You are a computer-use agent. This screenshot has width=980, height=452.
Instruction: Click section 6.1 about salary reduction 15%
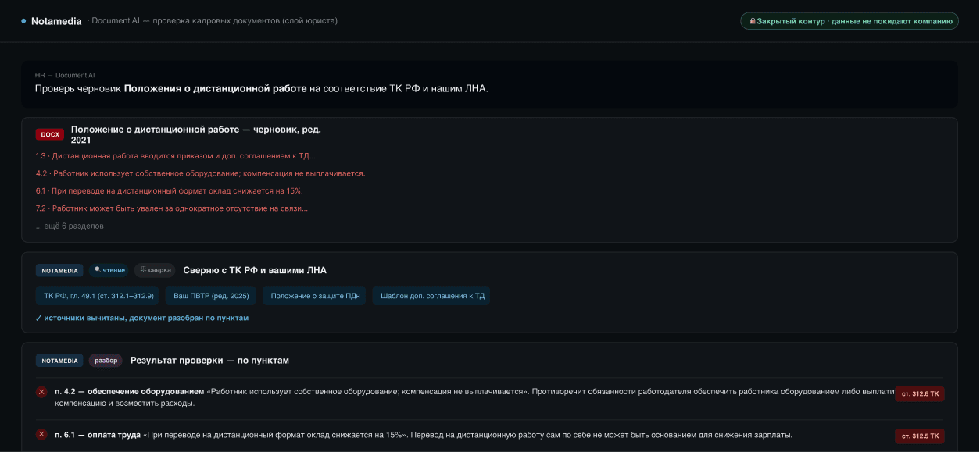[x=170, y=191]
